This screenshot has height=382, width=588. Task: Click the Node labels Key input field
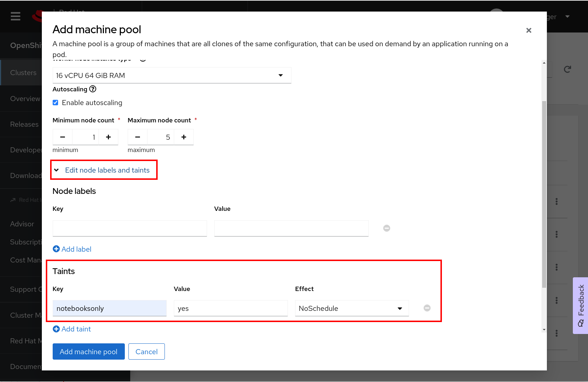(130, 228)
